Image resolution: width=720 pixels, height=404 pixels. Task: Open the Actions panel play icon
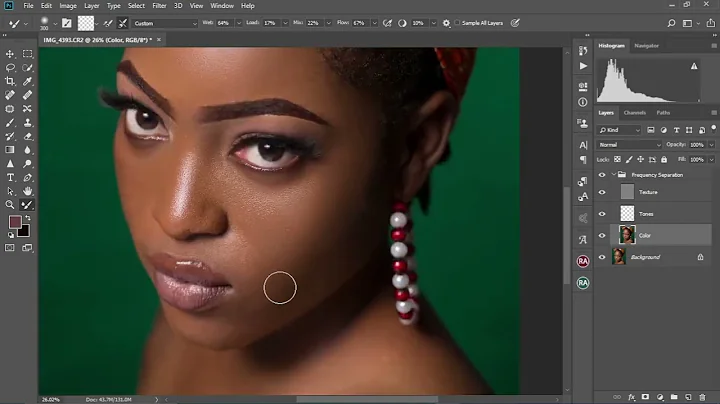[583, 66]
